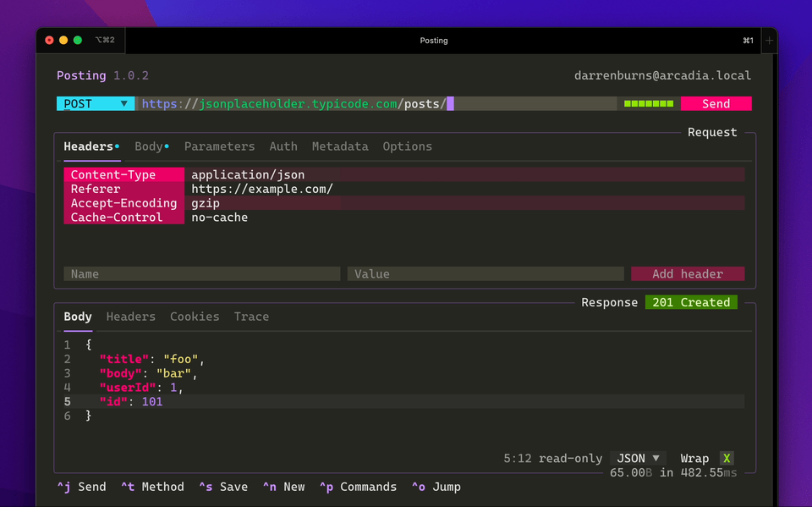The width and height of the screenshot is (812, 507).
Task: Click the gzip header value
Action: (206, 203)
